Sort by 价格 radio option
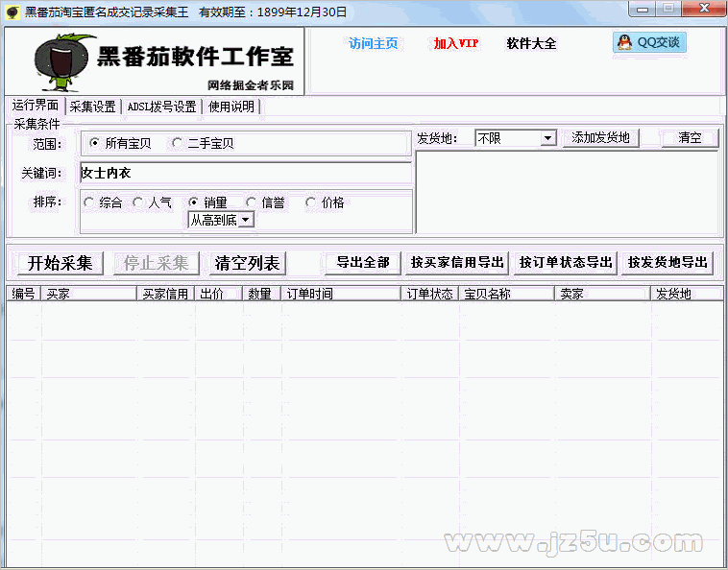Image resolution: width=728 pixels, height=570 pixels. [325, 202]
